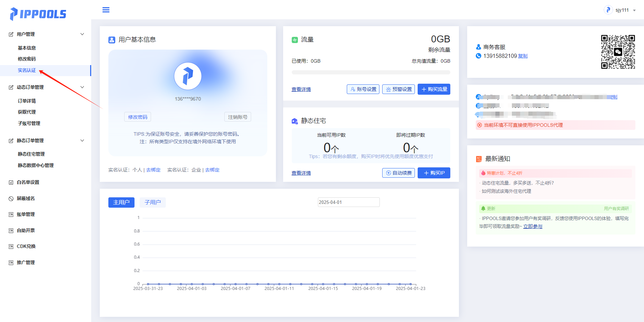Select 实名认证 in the sidebar menu
This screenshot has width=644, height=322.
click(x=26, y=70)
